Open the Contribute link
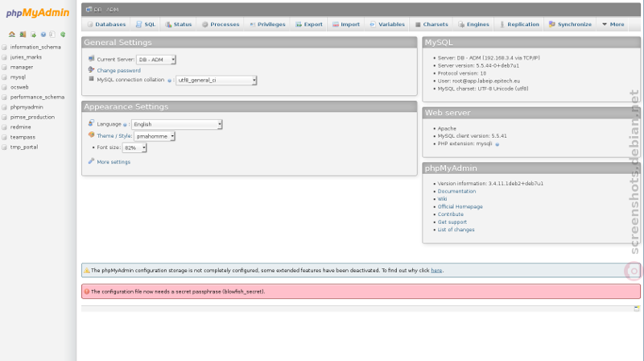 click(451, 214)
